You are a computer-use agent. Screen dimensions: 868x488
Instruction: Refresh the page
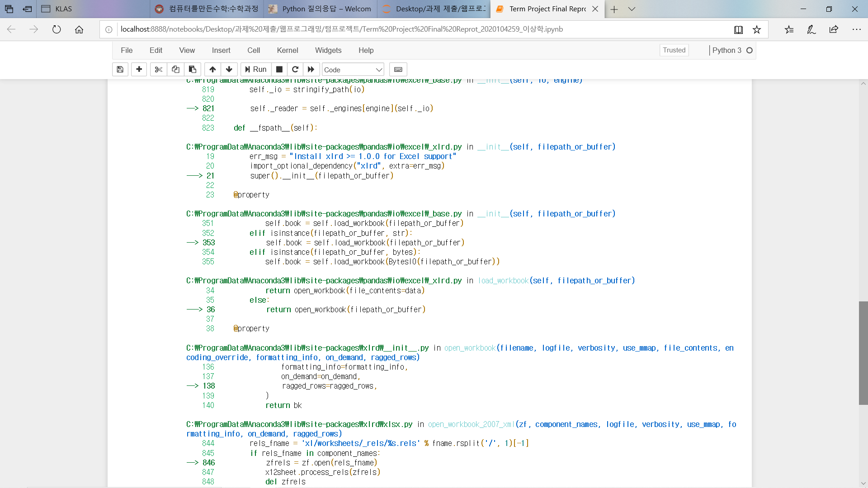pyautogui.click(x=57, y=29)
